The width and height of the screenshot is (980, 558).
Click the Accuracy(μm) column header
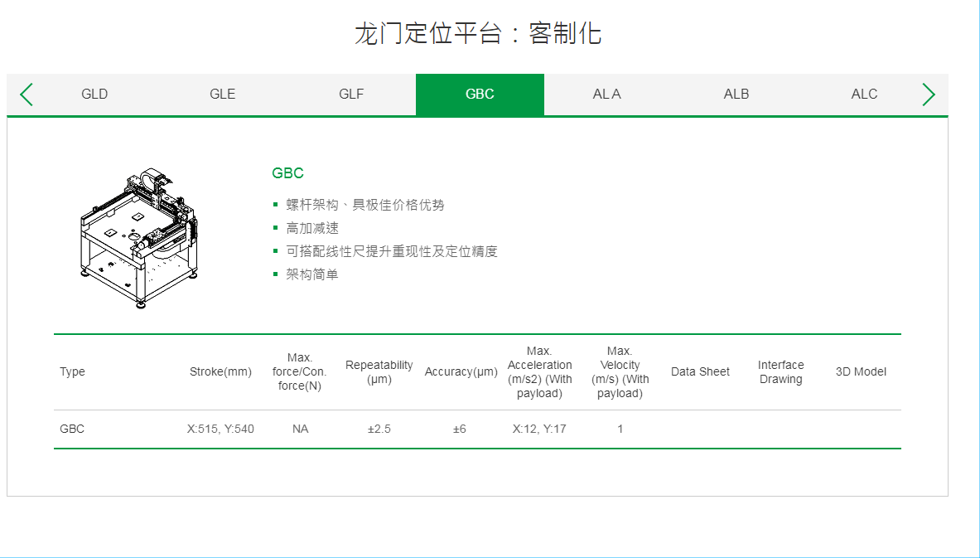461,371
